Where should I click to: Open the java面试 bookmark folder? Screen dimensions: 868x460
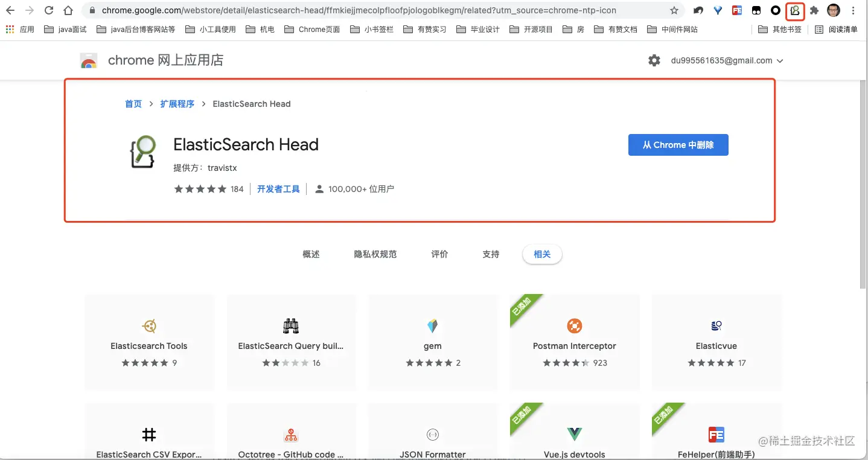pyautogui.click(x=66, y=29)
